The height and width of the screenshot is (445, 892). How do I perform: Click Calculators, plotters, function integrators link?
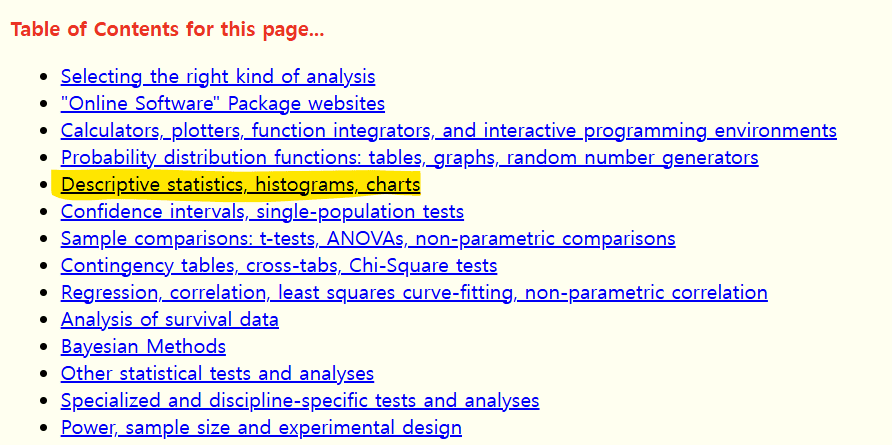448,131
